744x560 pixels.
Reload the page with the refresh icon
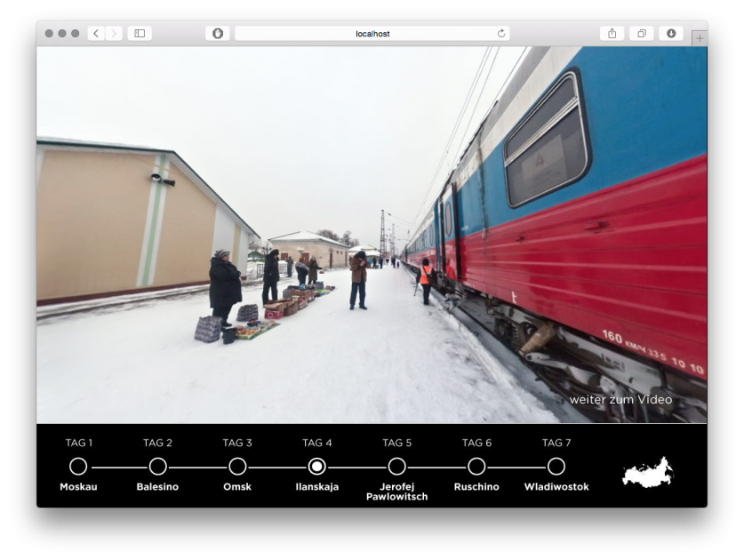[x=501, y=33]
